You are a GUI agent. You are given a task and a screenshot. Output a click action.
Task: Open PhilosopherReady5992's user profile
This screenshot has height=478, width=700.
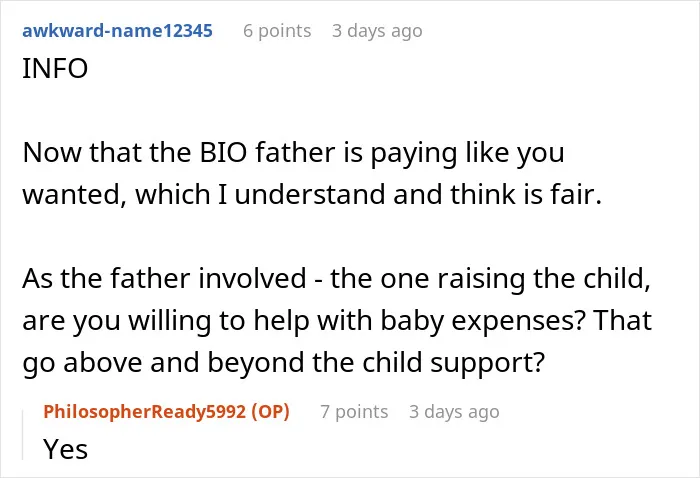(x=145, y=411)
